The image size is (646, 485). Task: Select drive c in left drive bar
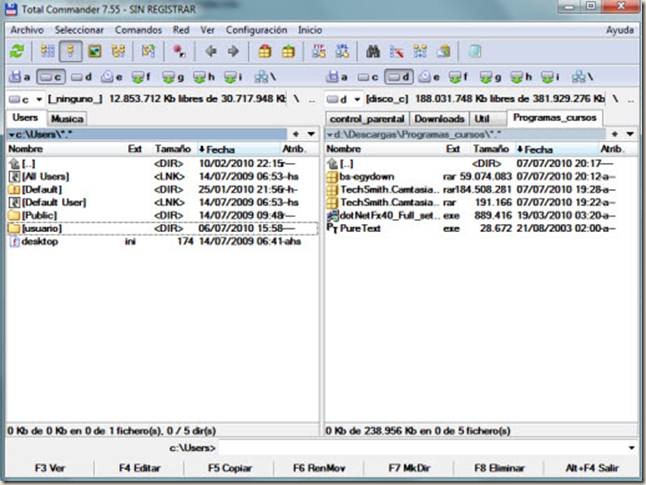click(x=51, y=77)
